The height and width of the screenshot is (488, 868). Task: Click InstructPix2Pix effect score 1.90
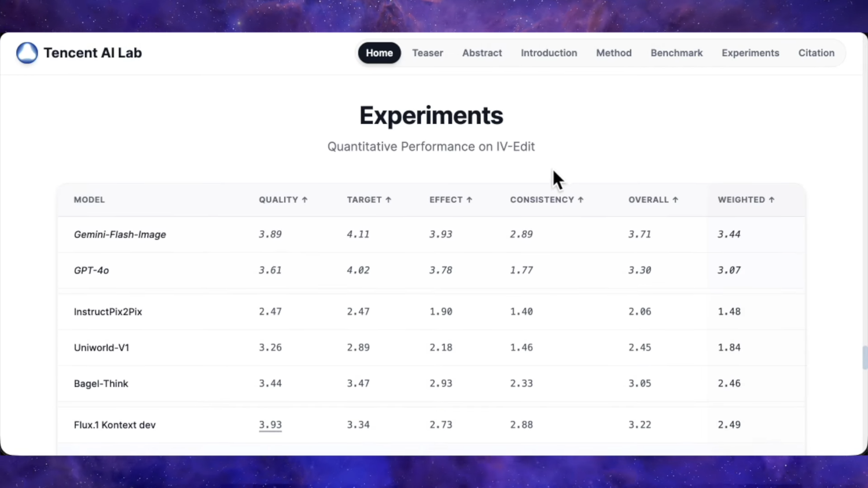tap(441, 312)
